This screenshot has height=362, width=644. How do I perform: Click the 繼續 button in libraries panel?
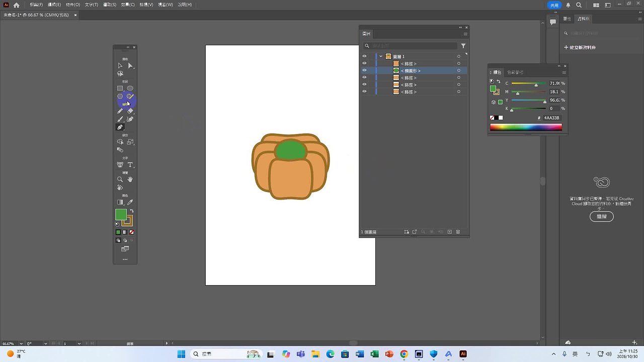pos(602,216)
